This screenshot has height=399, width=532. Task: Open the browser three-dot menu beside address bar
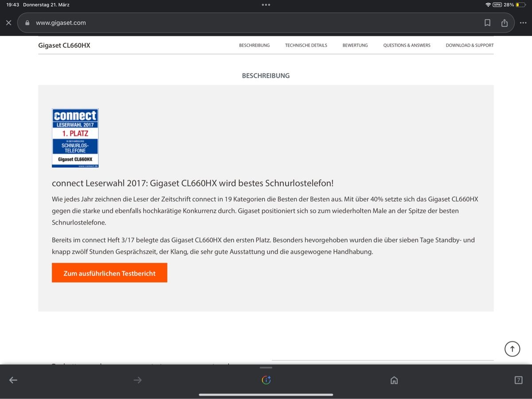tap(523, 23)
